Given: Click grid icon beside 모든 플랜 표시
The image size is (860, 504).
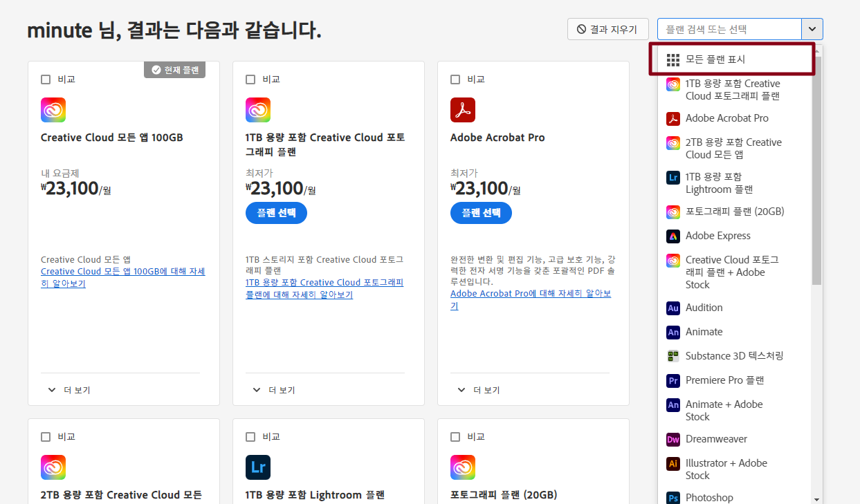Looking at the screenshot, I should click(x=673, y=60).
